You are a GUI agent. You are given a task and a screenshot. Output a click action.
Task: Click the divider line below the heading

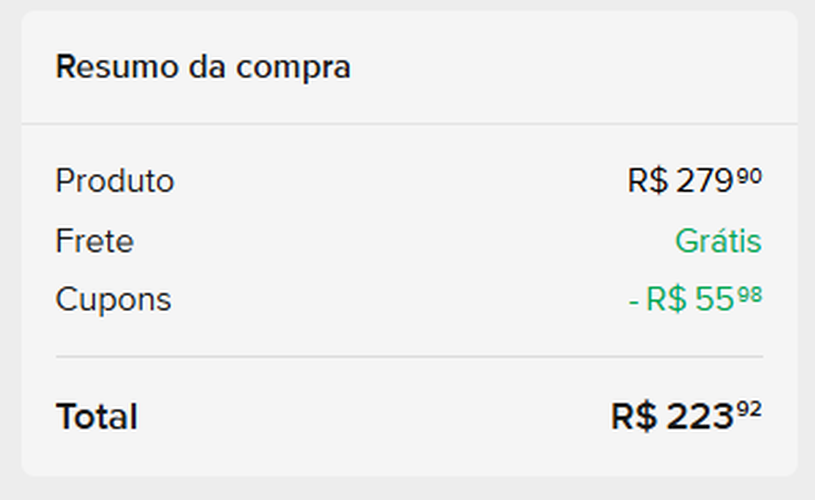[409, 124]
